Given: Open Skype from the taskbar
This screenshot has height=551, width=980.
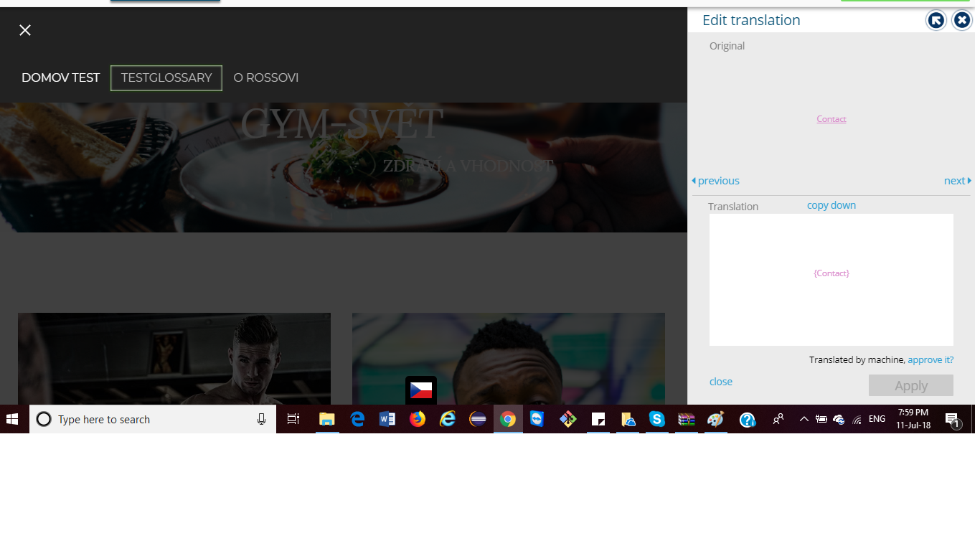Looking at the screenshot, I should (x=657, y=420).
